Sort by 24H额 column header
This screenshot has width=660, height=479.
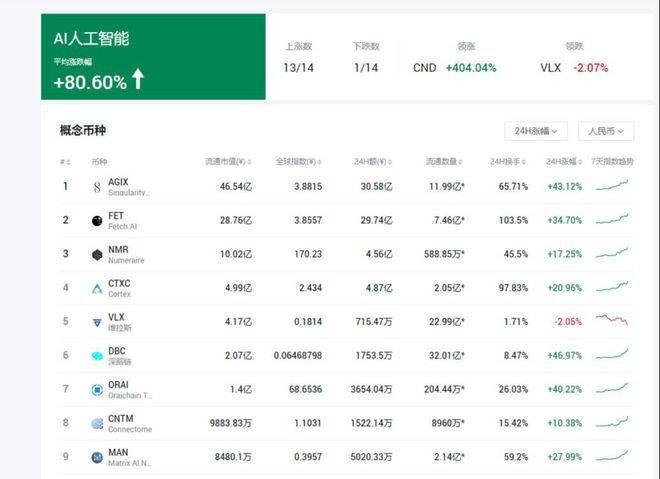(370, 161)
